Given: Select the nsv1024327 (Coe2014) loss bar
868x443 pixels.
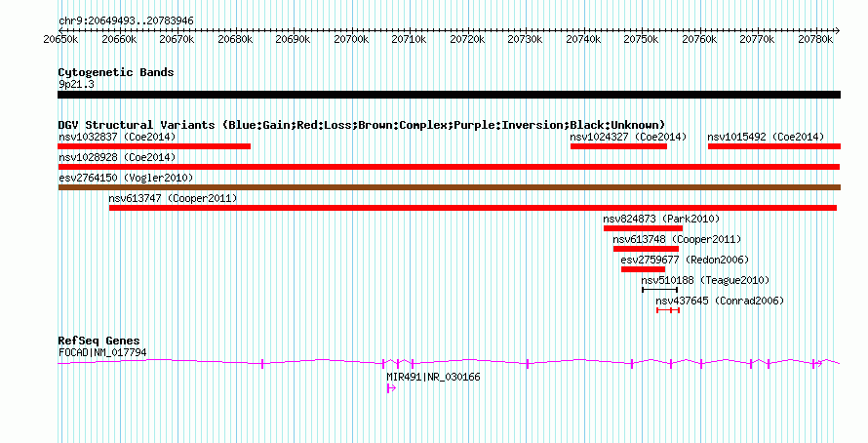Looking at the screenshot, I should (618, 146).
